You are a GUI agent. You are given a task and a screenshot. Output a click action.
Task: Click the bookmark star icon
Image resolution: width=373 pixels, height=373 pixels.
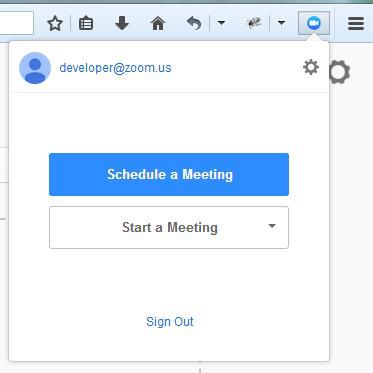click(x=55, y=24)
